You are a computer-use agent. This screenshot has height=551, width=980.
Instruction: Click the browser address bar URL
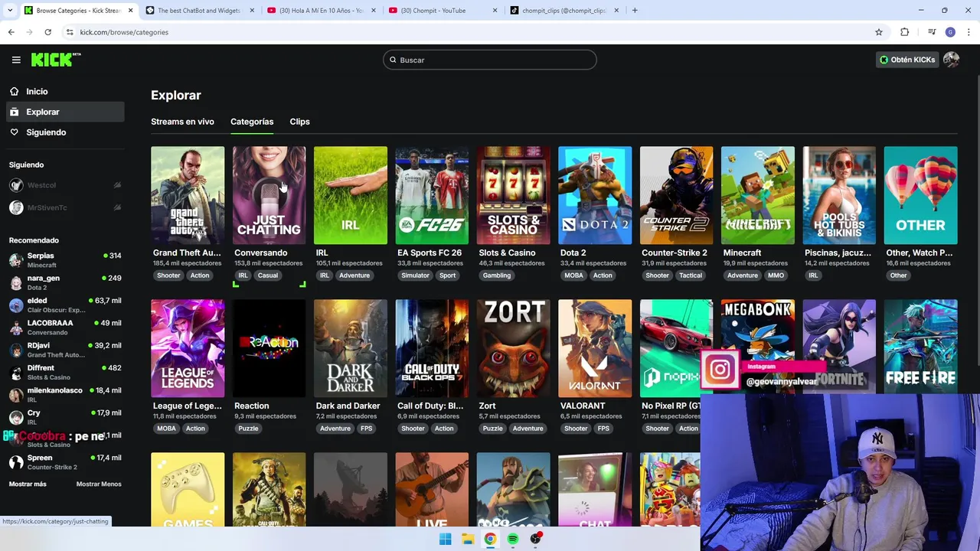[124, 32]
